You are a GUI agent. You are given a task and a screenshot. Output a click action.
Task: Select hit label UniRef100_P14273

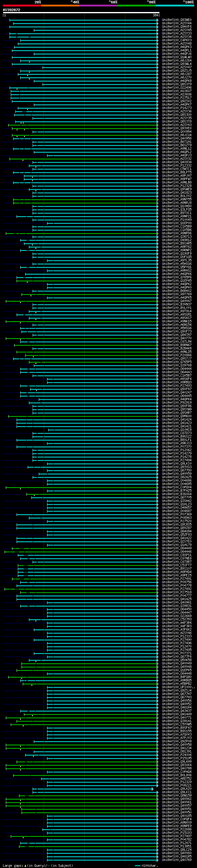[177, 108]
